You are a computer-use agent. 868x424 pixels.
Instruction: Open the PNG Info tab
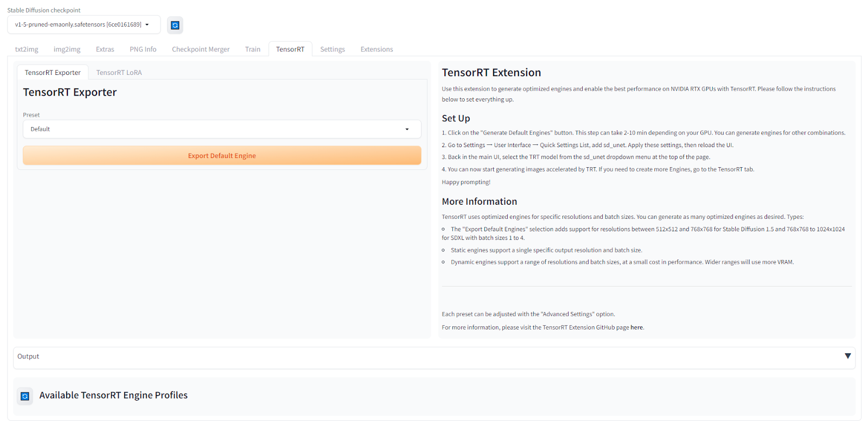click(x=143, y=49)
